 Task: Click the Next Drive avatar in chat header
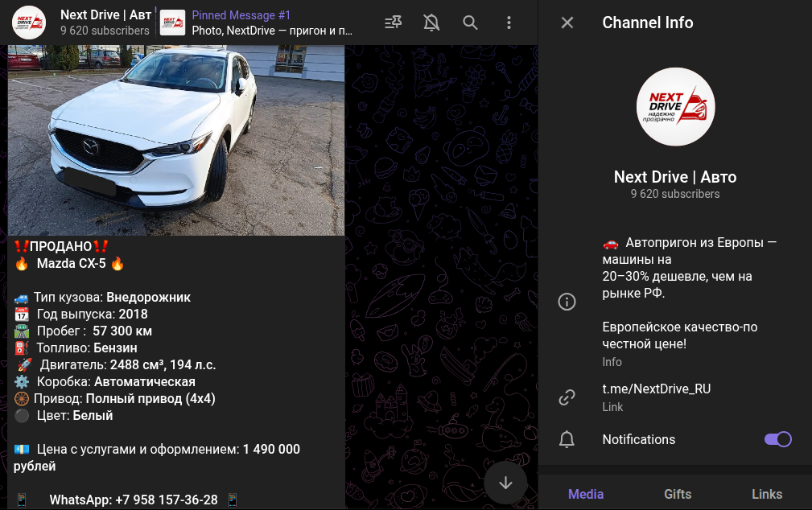pyautogui.click(x=29, y=23)
